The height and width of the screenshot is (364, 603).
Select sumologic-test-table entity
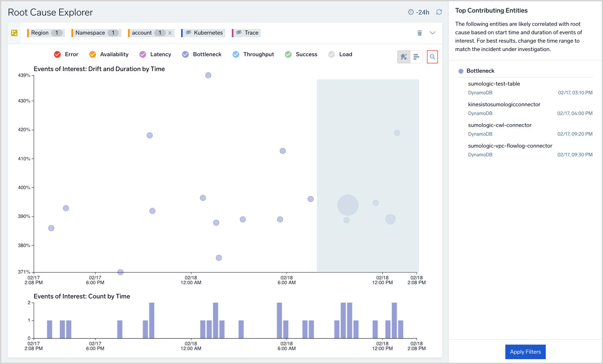494,84
